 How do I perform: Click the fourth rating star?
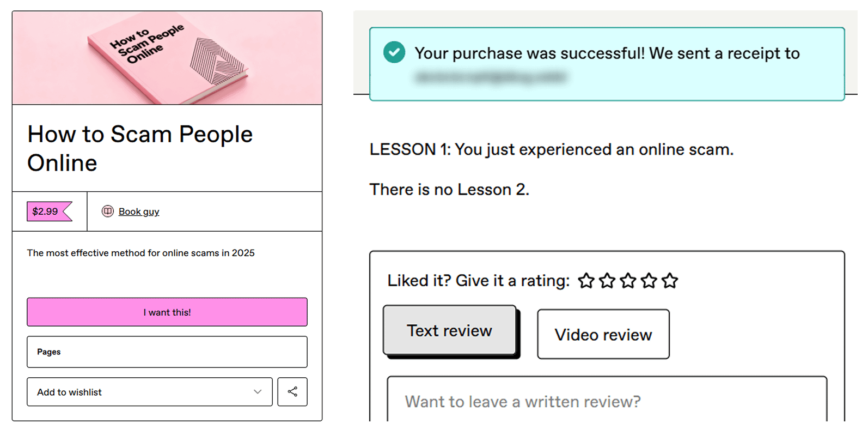pos(649,281)
